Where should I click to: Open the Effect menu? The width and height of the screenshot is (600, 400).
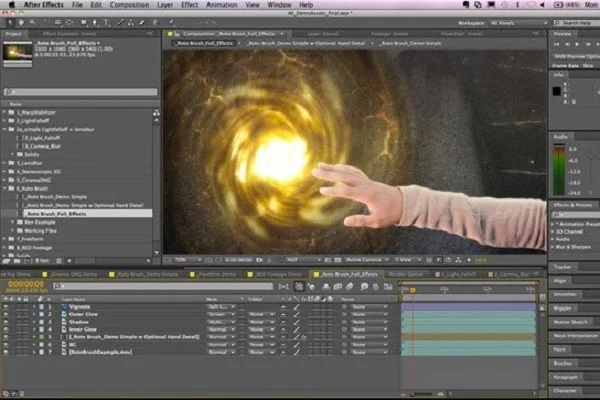(189, 5)
